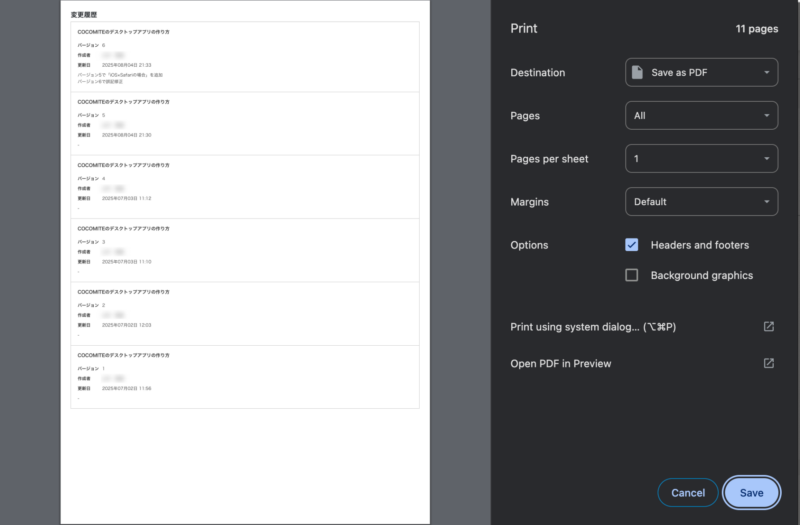The height and width of the screenshot is (525, 800).
Task: Click the caret arrow on the Destination selector
Action: pyautogui.click(x=766, y=73)
